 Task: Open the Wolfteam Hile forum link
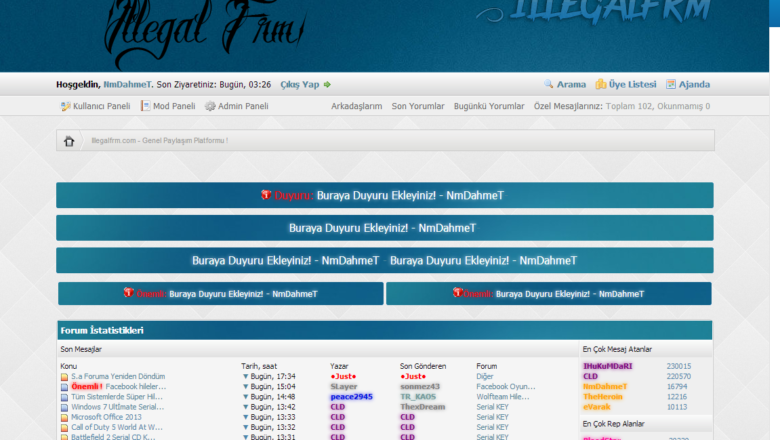[x=503, y=397]
